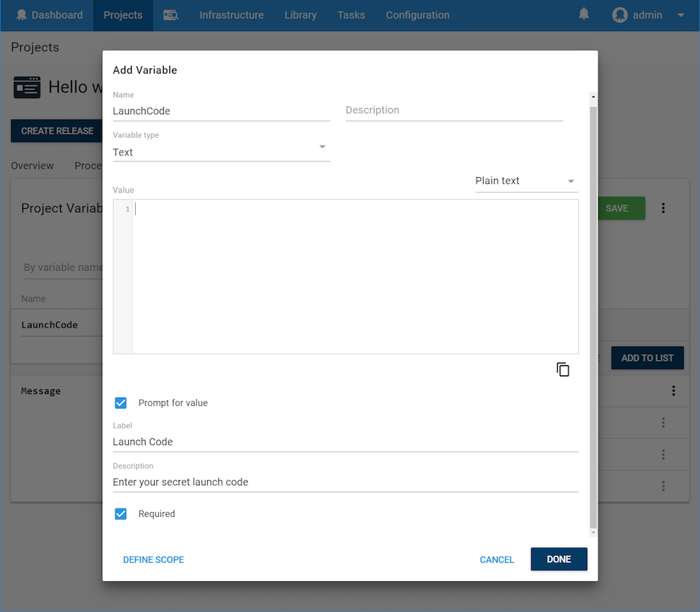Open the search/project finder icon in navbar

coord(171,15)
